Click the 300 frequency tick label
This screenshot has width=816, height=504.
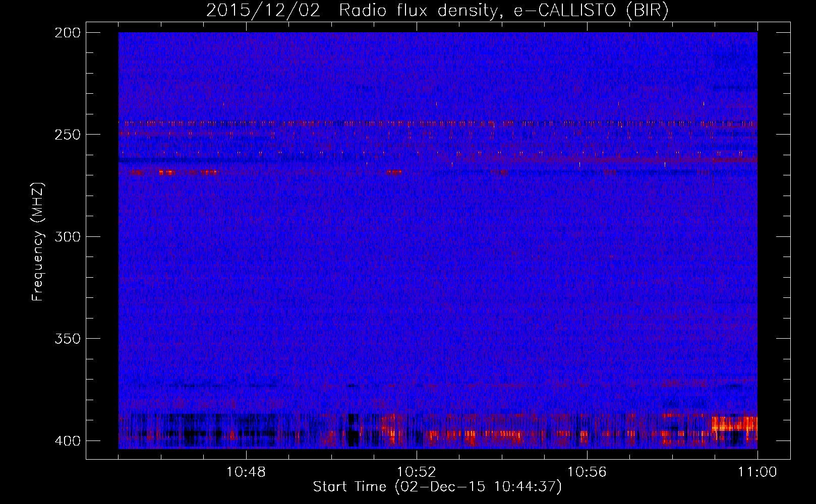click(67, 237)
